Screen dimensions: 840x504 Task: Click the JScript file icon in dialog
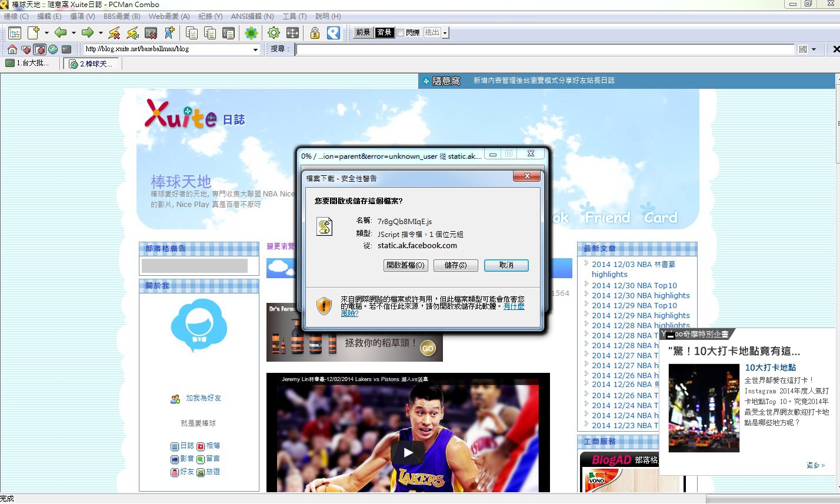pyautogui.click(x=325, y=226)
